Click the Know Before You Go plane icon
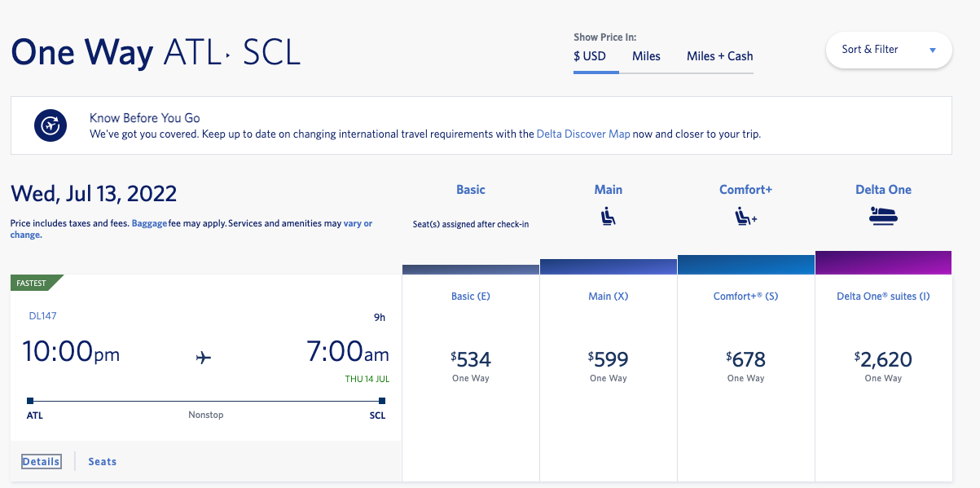This screenshot has width=980, height=488. point(50,125)
